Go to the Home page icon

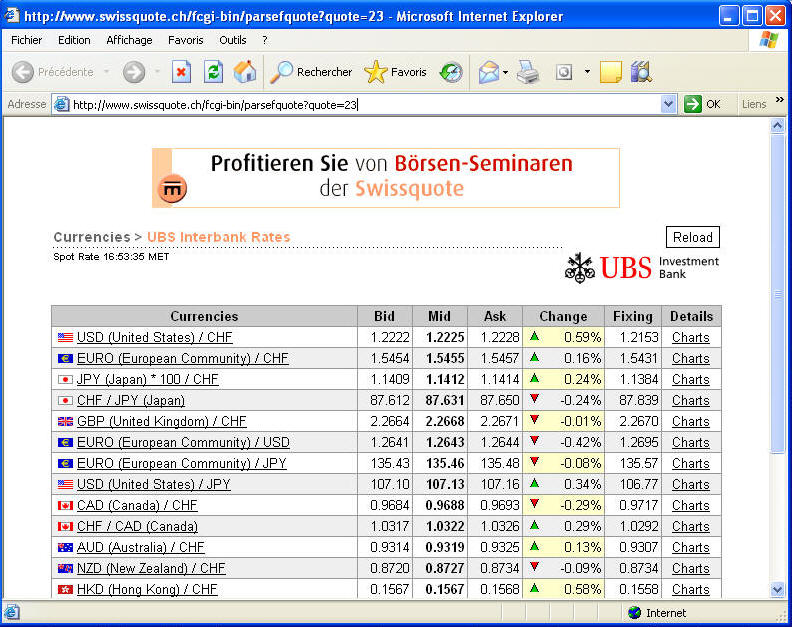pyautogui.click(x=245, y=72)
